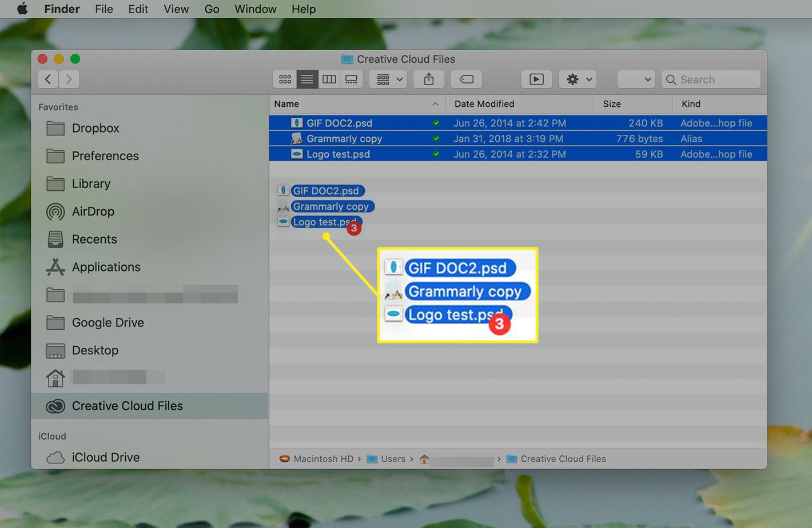812x528 pixels.
Task: Click Users in the path bar
Action: [386, 459]
